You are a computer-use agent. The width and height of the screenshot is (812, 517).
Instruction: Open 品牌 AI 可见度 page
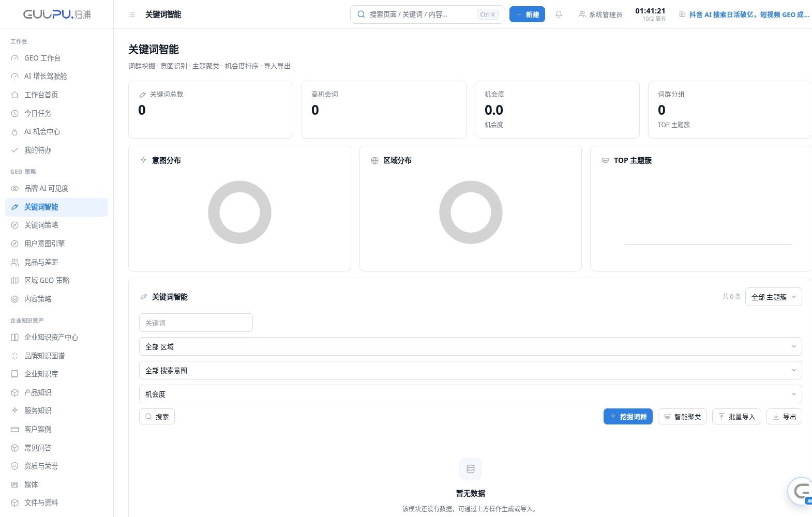(56, 188)
